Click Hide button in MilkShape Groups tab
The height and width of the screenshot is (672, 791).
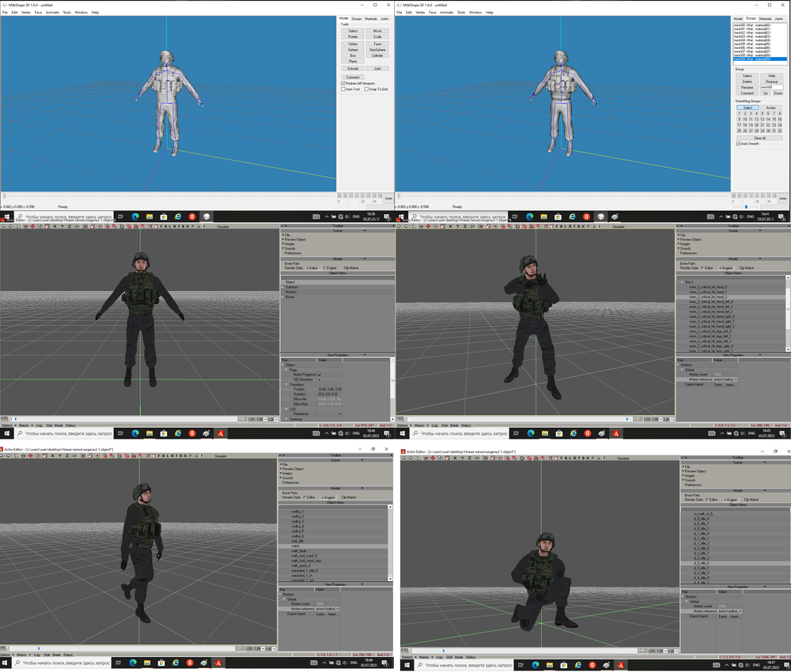pyautogui.click(x=771, y=76)
